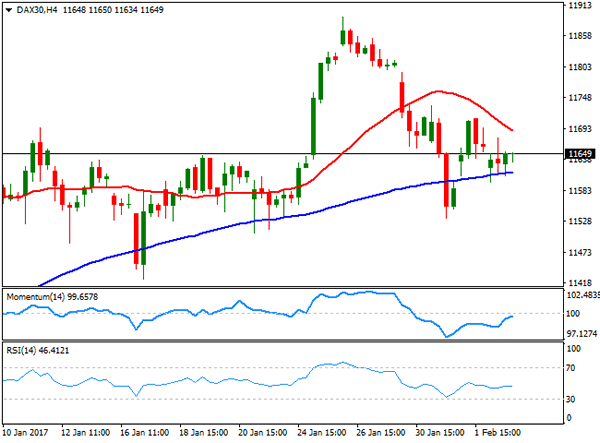
Task: Select date label 24 Jan 15:00
Action: tap(322, 433)
